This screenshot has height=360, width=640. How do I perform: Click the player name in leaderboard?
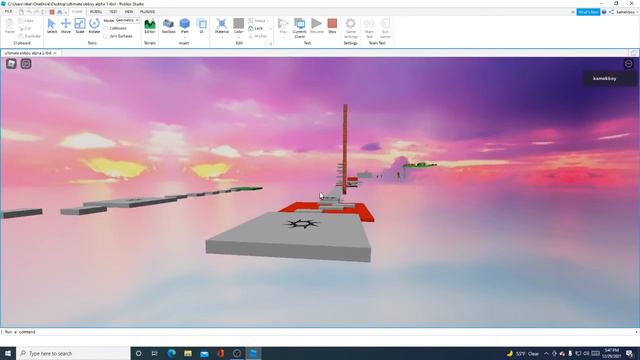click(604, 78)
